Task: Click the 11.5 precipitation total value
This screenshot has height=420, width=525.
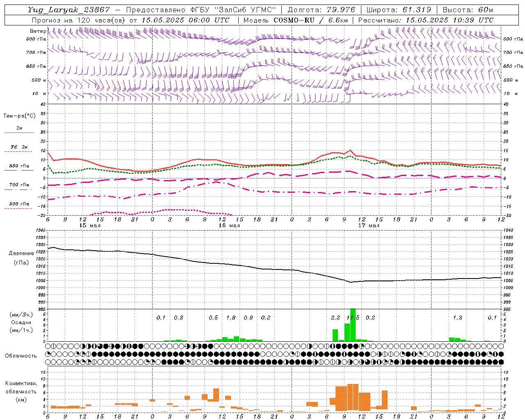Action: 353,317
